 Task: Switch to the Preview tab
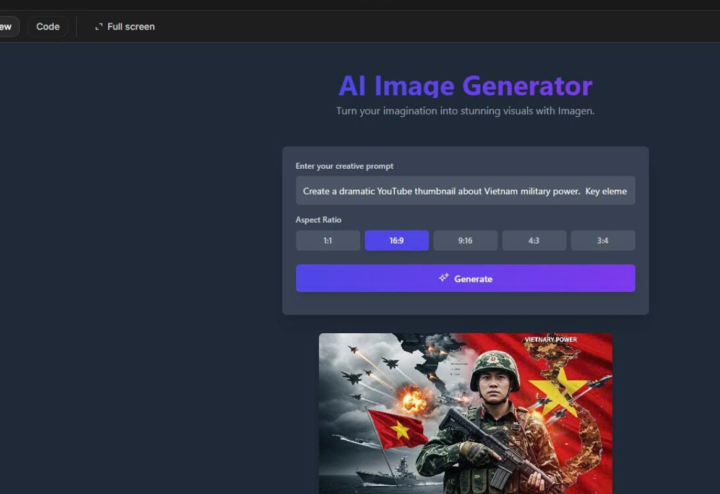[8, 27]
